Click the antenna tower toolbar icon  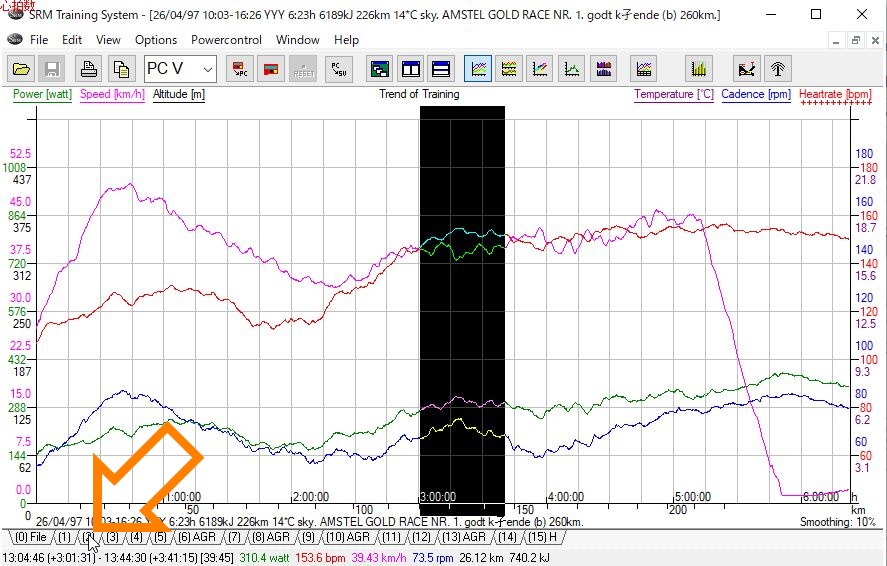coord(778,69)
